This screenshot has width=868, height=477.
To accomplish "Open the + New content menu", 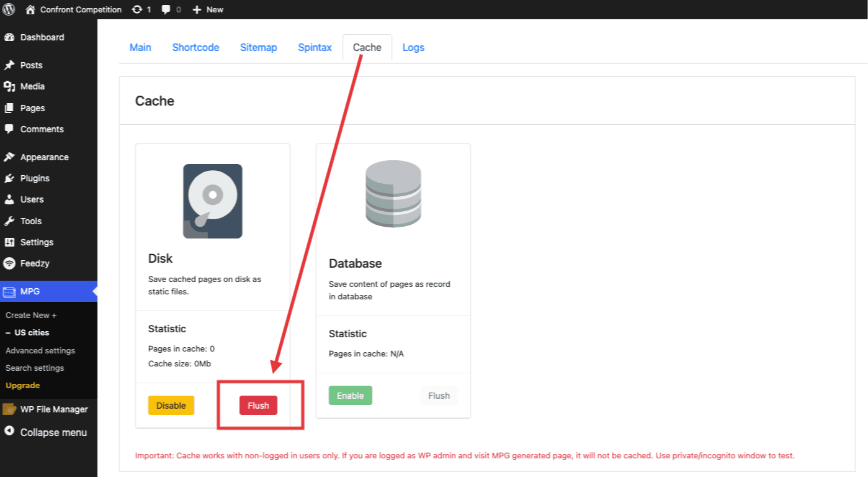I will 208,9.
